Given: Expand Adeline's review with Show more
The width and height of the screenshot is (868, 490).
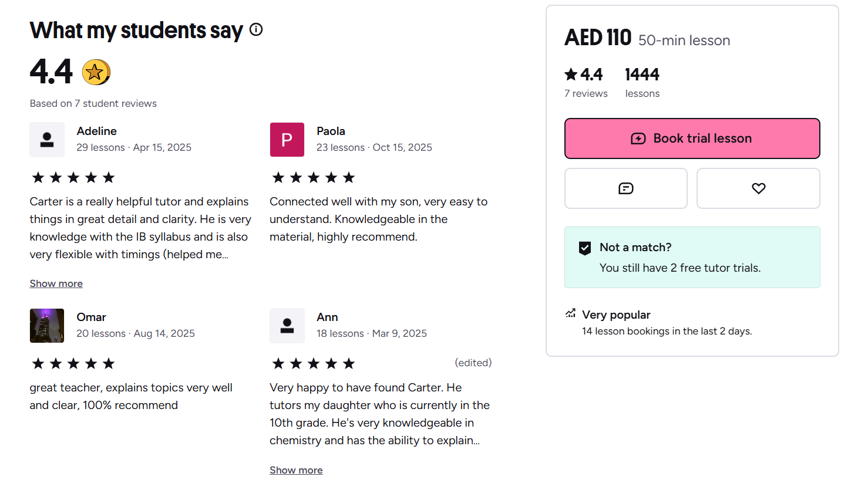Looking at the screenshot, I should 56,283.
